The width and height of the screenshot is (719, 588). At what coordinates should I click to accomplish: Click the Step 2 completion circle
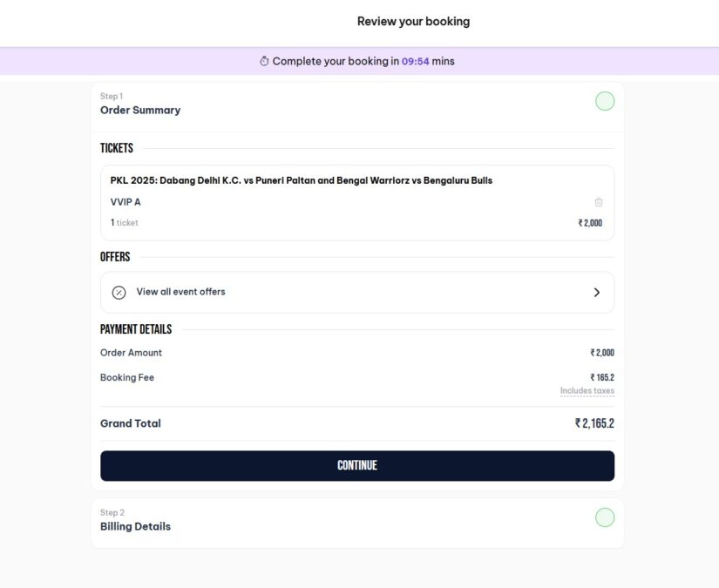606,517
